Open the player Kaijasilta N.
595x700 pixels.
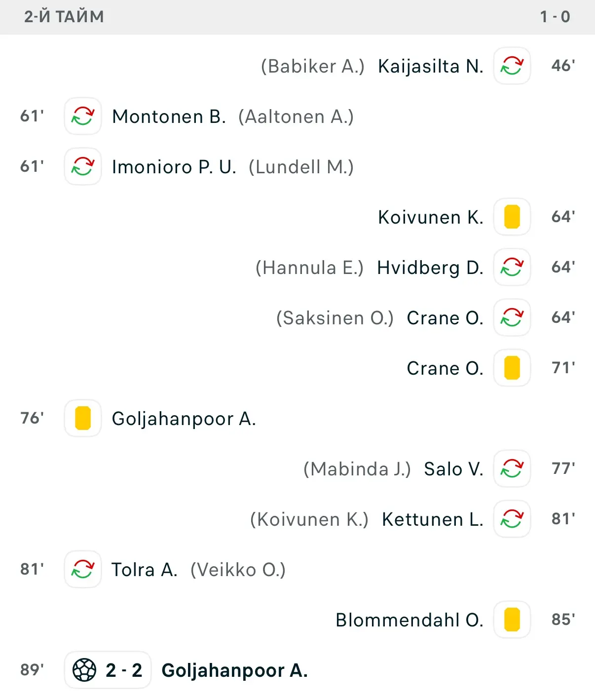pyautogui.click(x=431, y=66)
